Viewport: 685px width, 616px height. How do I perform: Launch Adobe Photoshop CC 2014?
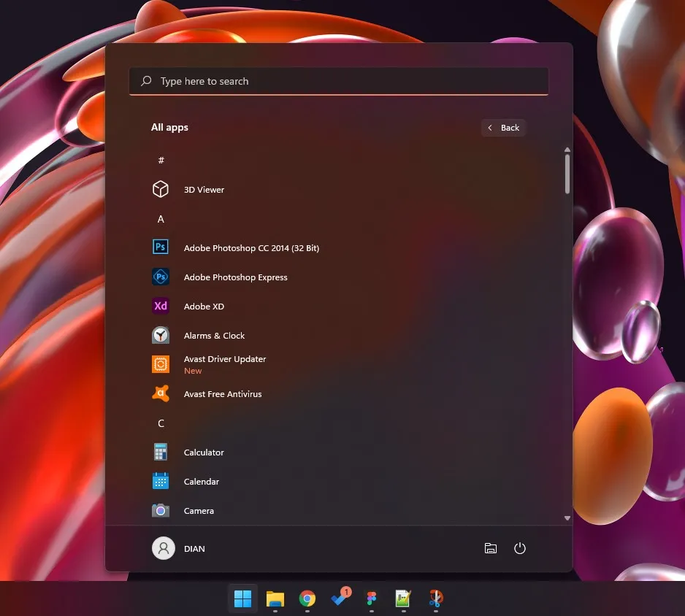coord(251,247)
